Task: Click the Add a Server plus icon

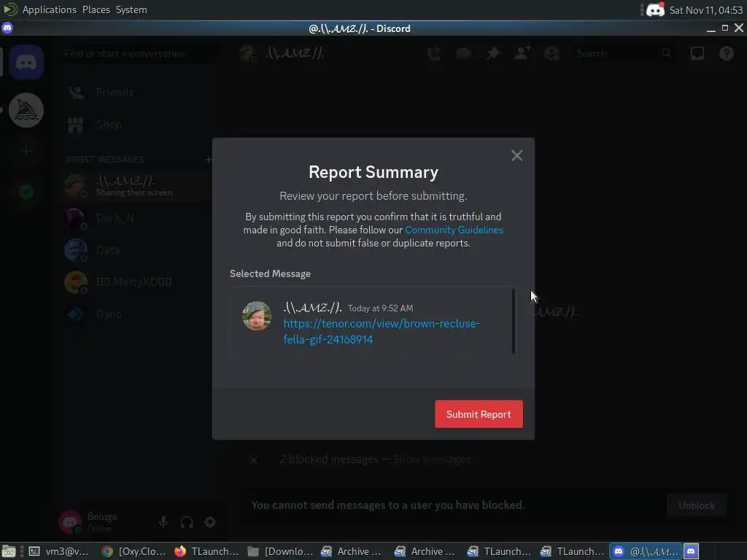Action: point(26,151)
